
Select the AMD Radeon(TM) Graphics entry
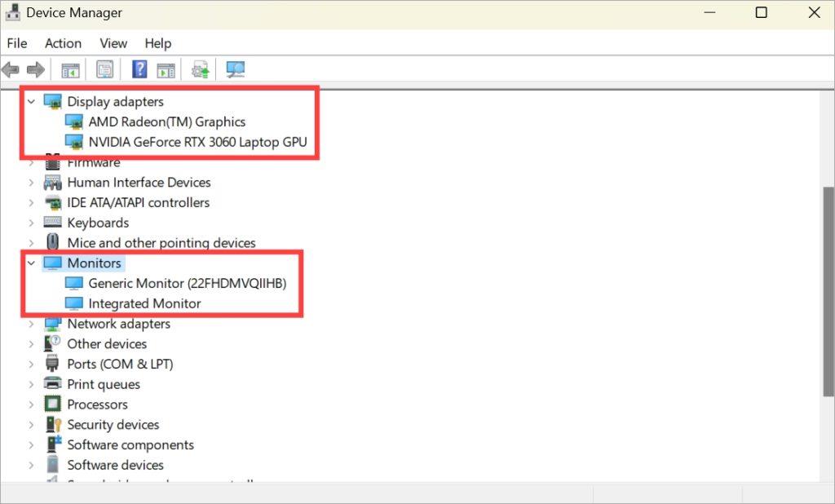click(x=166, y=122)
